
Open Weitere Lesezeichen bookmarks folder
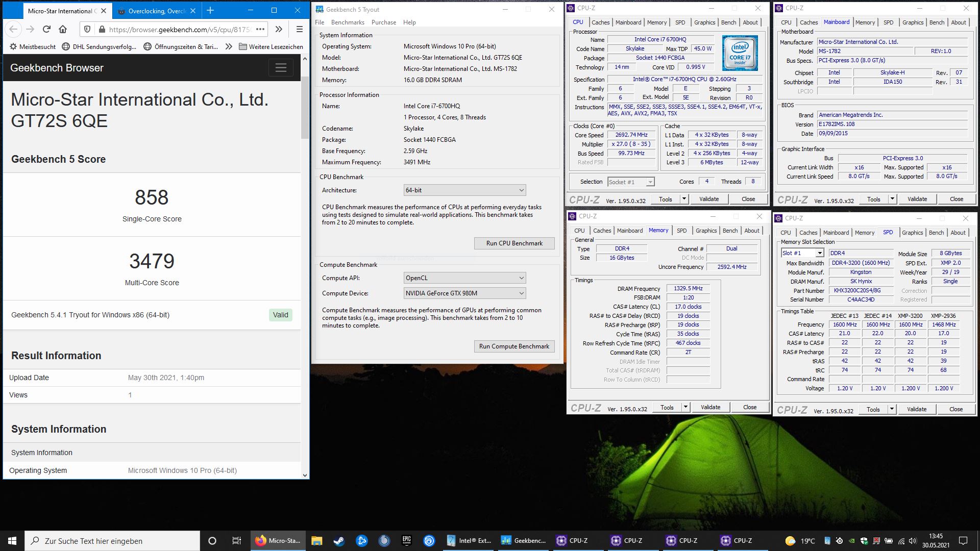point(271,46)
